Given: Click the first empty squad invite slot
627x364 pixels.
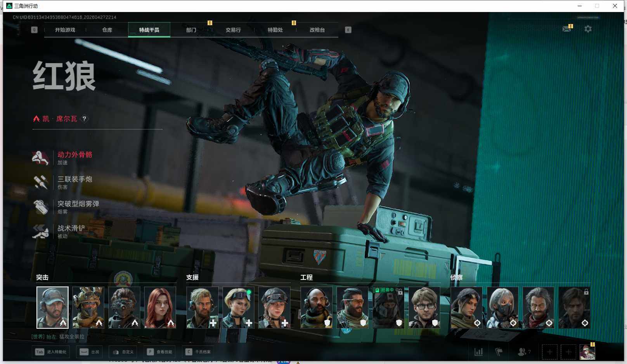Looking at the screenshot, I should pyautogui.click(x=549, y=352).
